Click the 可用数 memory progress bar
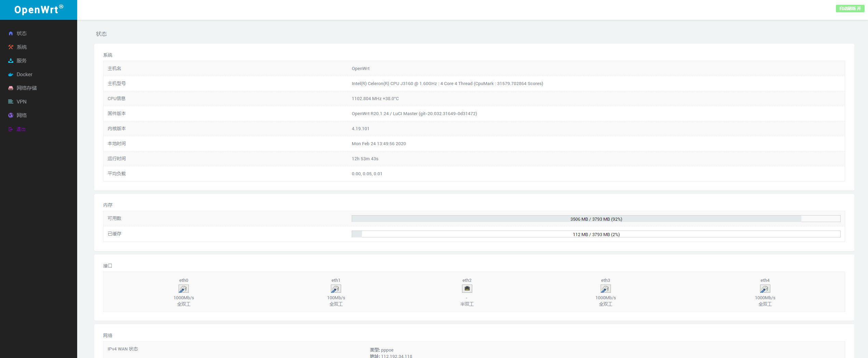This screenshot has width=868, height=358. tap(596, 219)
